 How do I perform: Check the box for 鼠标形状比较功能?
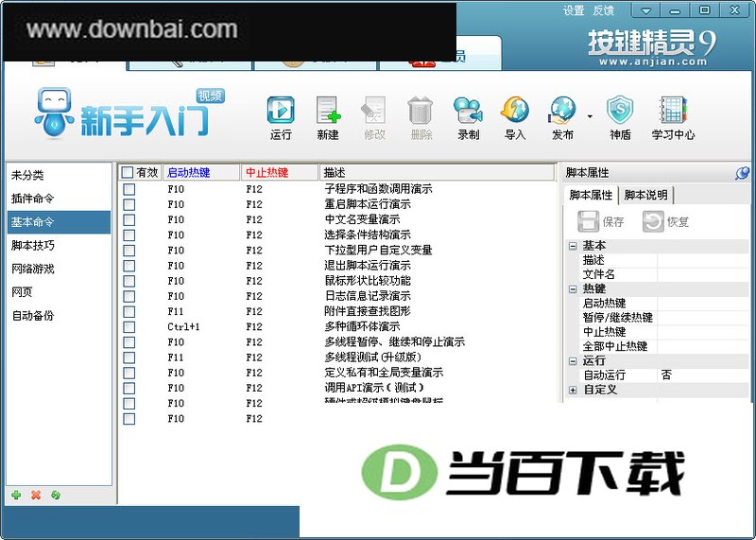129,281
